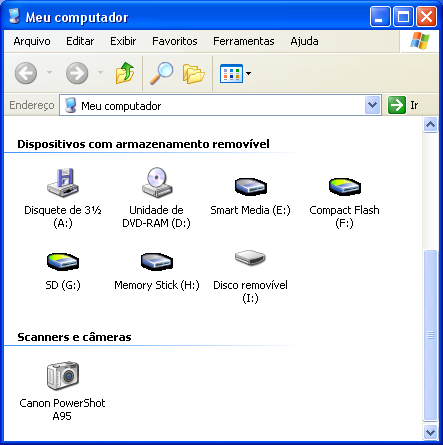This screenshot has height=445, width=443.
Task: Select the Memory Stick (H:) drive icon
Action: click(x=157, y=262)
